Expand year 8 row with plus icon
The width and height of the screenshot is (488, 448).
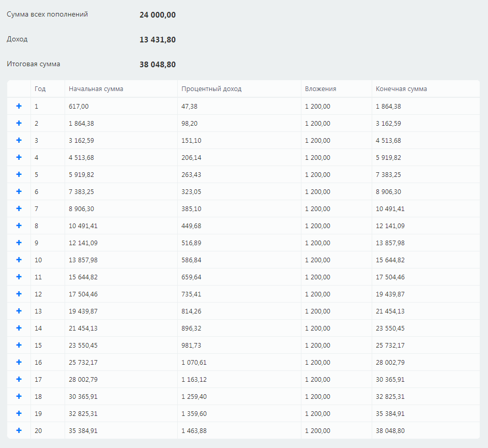[19, 226]
